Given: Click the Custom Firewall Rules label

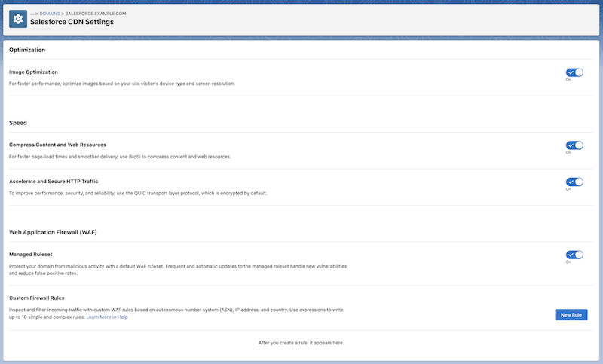Looking at the screenshot, I should [x=36, y=298].
